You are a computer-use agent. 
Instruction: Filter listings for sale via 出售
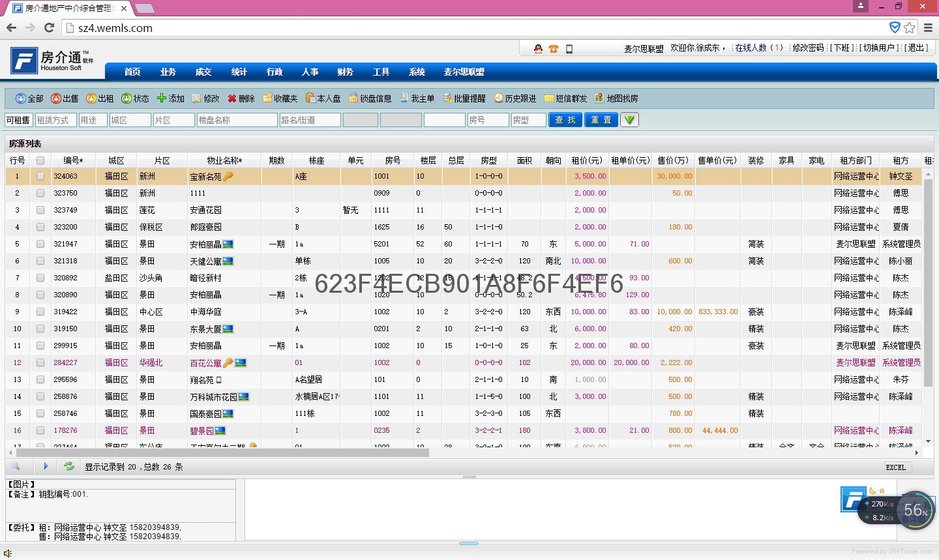coord(65,98)
